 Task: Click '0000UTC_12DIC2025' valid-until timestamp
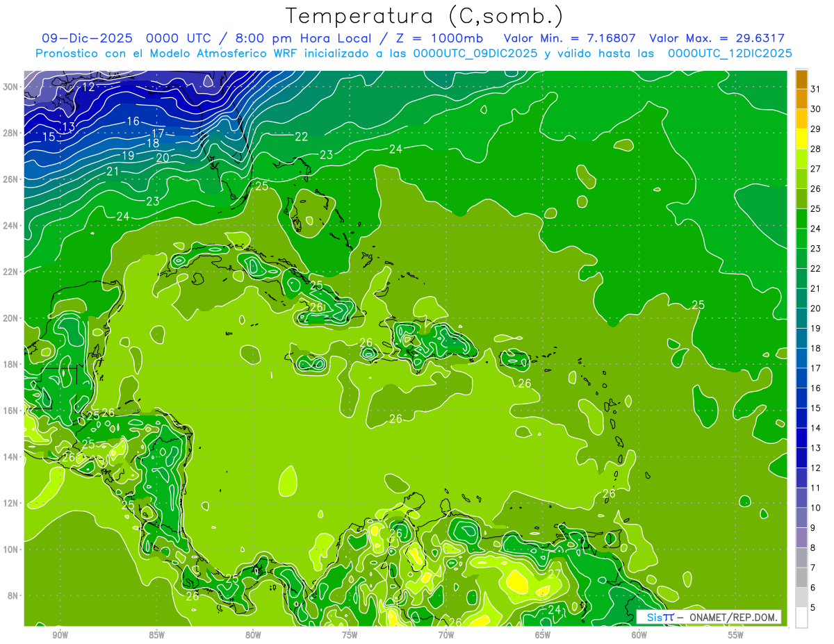[x=730, y=53]
